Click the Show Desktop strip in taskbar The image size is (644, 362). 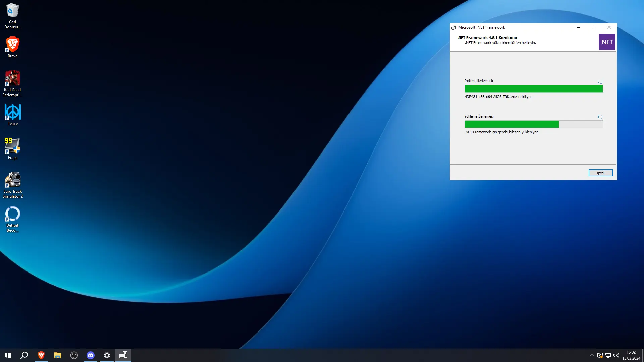click(x=643, y=355)
